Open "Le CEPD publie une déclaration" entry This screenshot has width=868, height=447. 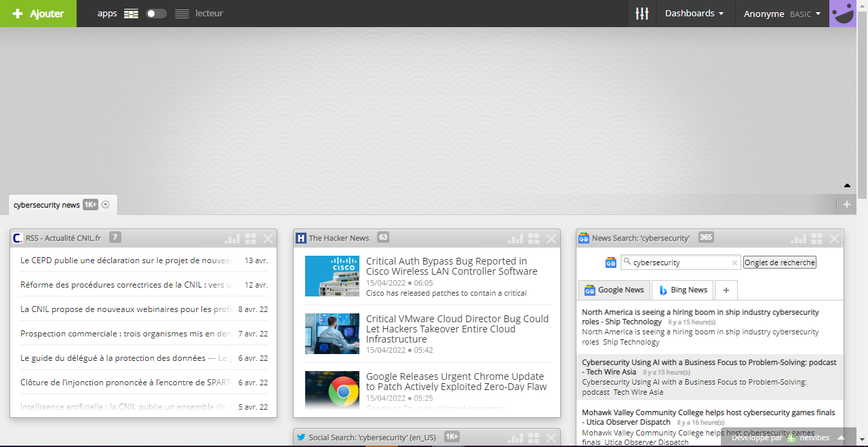pos(144,260)
